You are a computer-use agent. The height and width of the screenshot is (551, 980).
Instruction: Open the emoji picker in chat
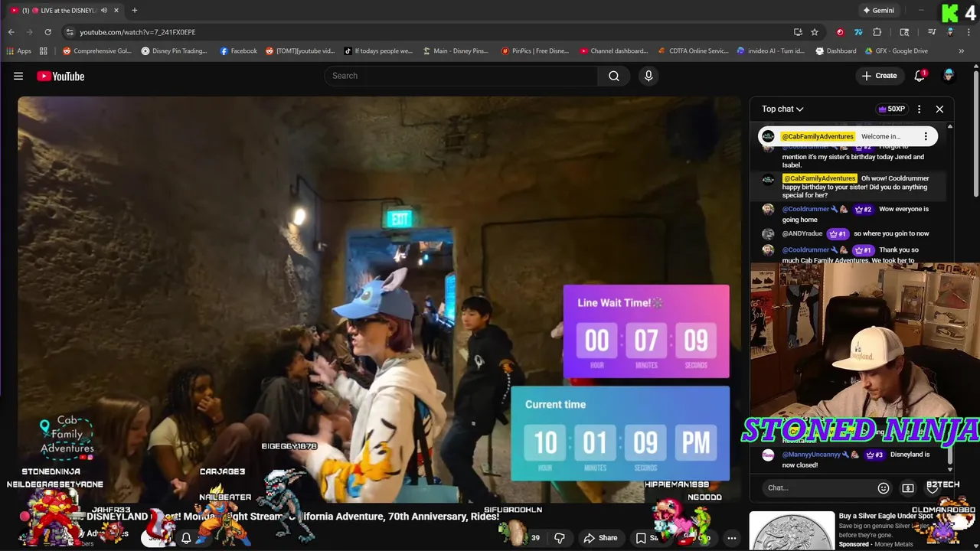coord(884,487)
